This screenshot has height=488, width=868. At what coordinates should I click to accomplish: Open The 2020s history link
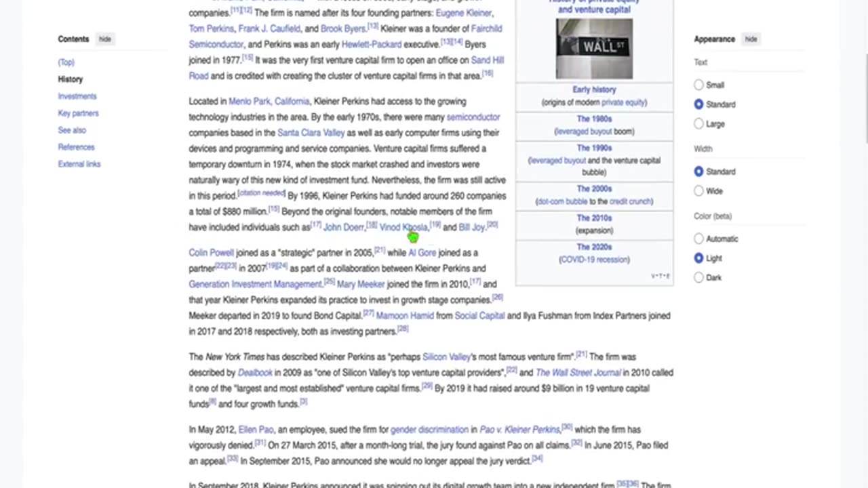click(594, 247)
